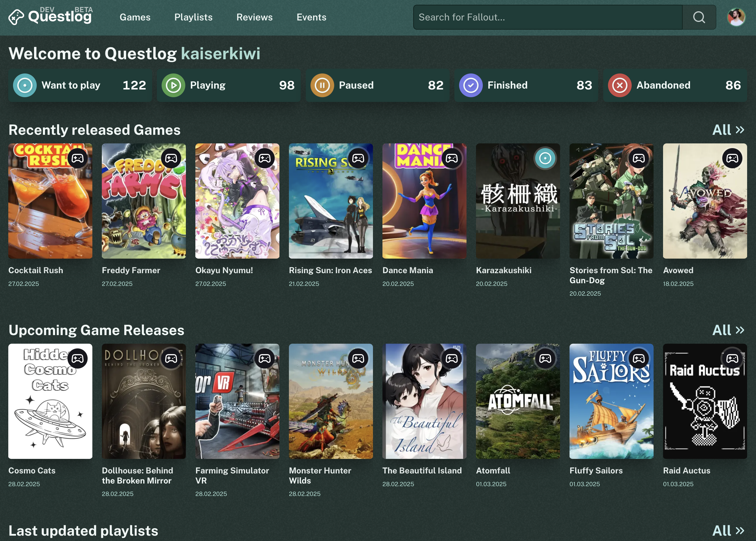Click gamepad status icon on The Beautiful Island
Viewport: 756px width, 541px height.
click(451, 358)
